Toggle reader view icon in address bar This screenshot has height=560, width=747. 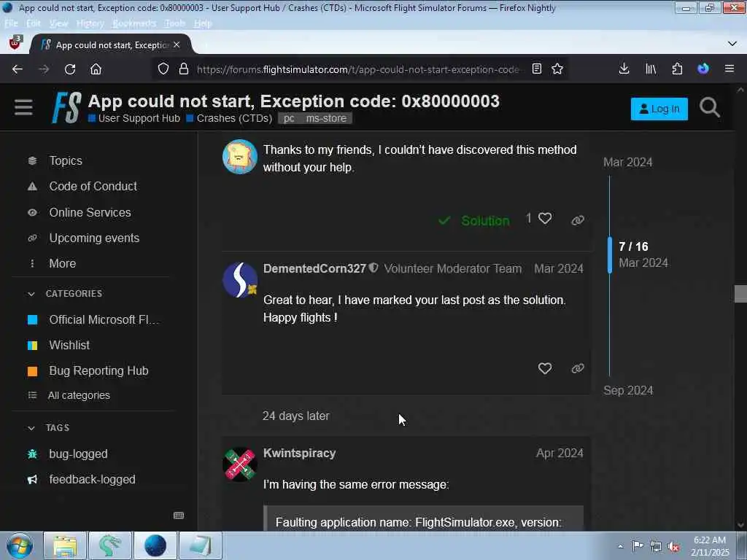coord(536,69)
